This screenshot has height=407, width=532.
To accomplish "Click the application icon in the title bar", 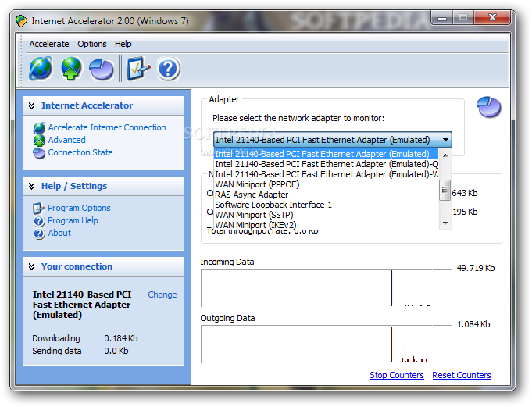I will (x=21, y=21).
